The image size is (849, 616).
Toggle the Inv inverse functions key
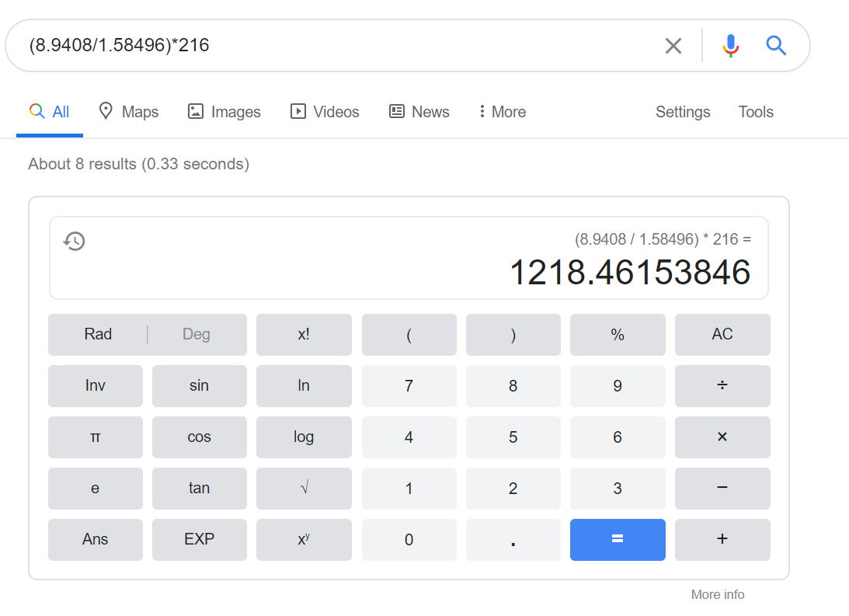click(x=96, y=385)
